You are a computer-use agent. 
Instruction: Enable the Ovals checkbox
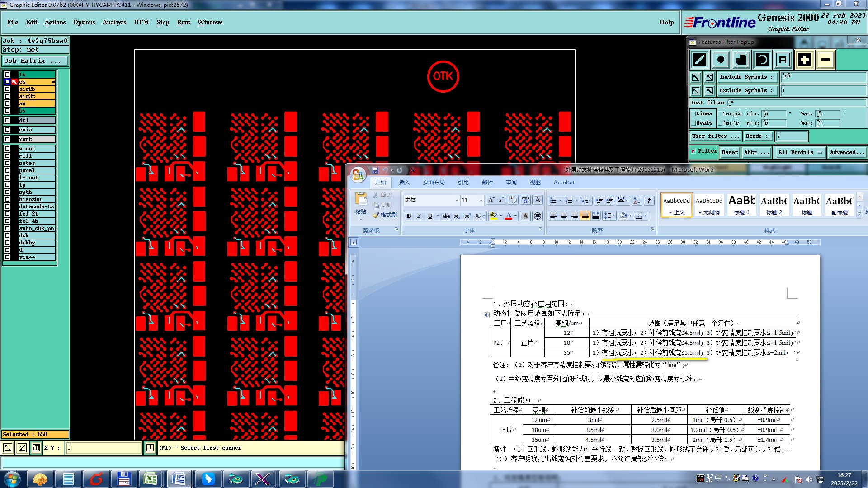pyautogui.click(x=693, y=123)
